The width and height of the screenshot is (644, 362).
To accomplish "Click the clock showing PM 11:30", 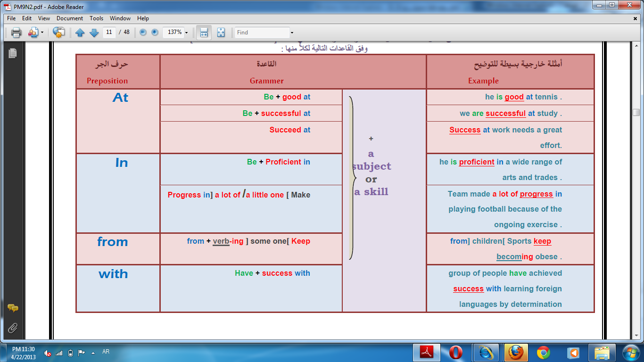I will coord(24,349).
